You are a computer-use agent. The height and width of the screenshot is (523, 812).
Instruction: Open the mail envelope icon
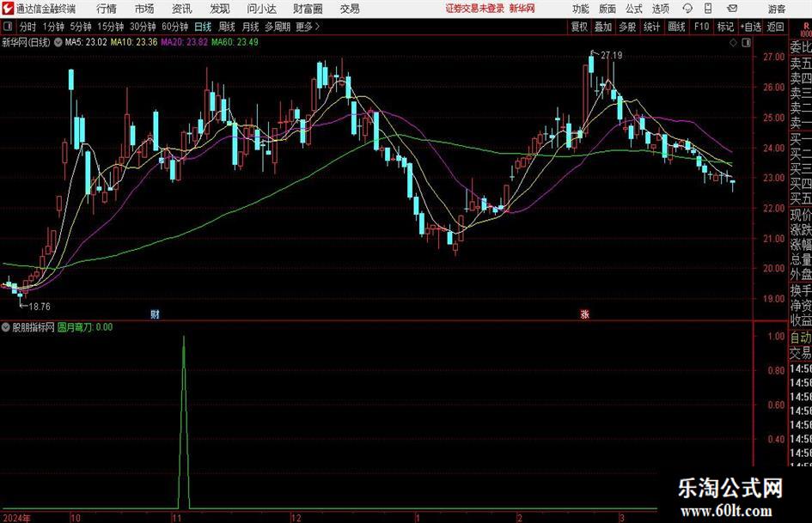pos(732,9)
